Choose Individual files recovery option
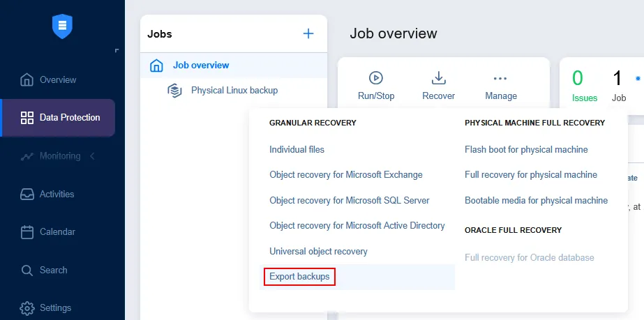The image size is (644, 320). point(297,149)
